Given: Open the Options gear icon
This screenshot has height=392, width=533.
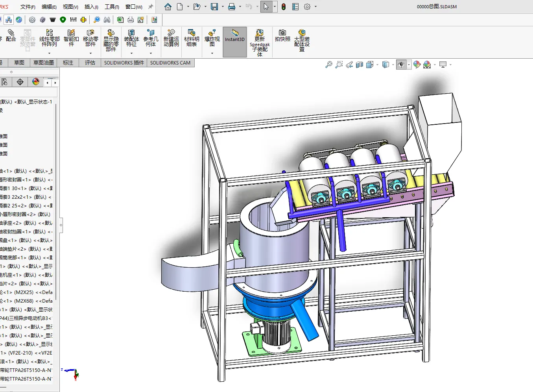Looking at the screenshot, I should coord(307,7).
